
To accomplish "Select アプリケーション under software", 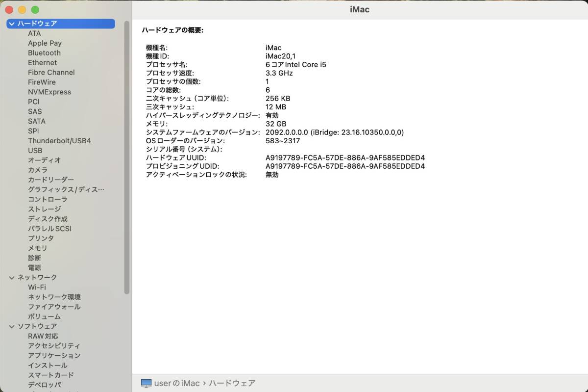I will coord(54,356).
